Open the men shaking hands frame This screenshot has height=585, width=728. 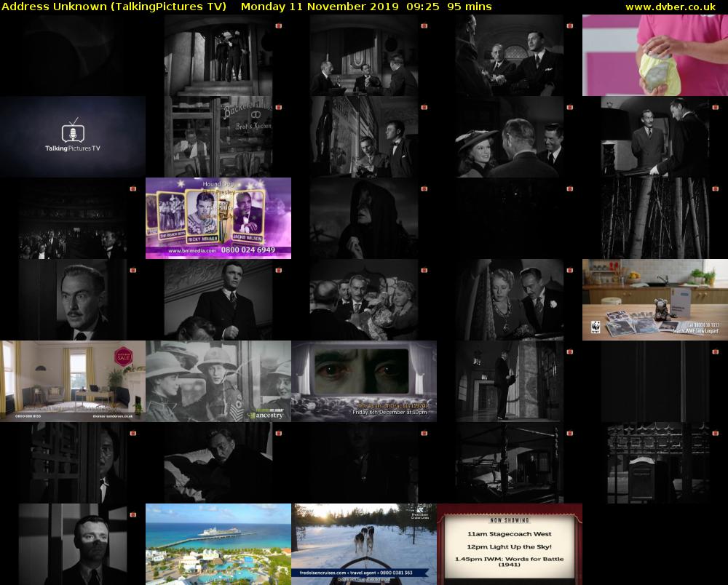click(x=510, y=55)
